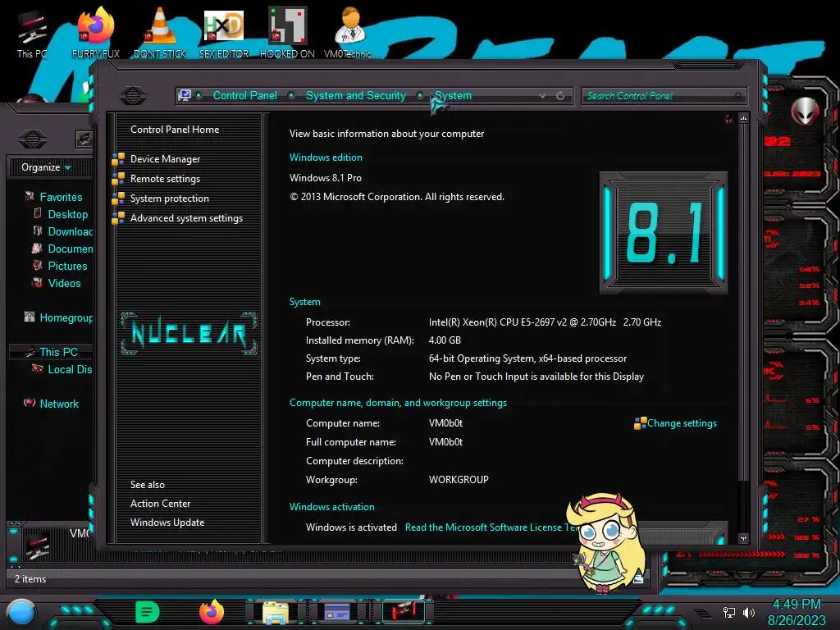Expand the breadcrumb arrow after System and Security
This screenshot has height=630, width=840.
[x=420, y=95]
